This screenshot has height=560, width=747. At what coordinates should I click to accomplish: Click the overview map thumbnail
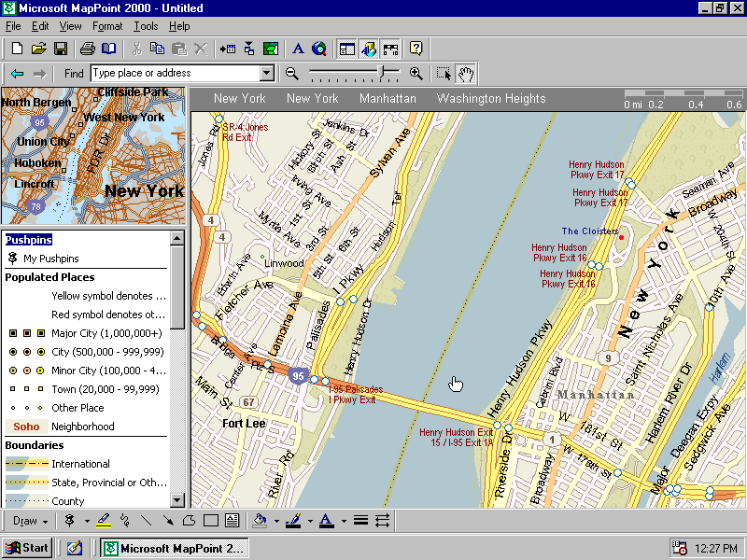point(93,156)
